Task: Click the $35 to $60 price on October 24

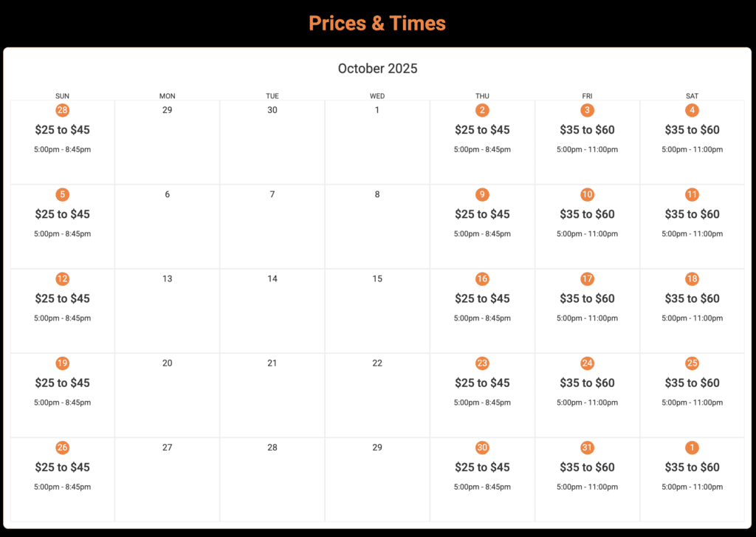Action: point(587,383)
